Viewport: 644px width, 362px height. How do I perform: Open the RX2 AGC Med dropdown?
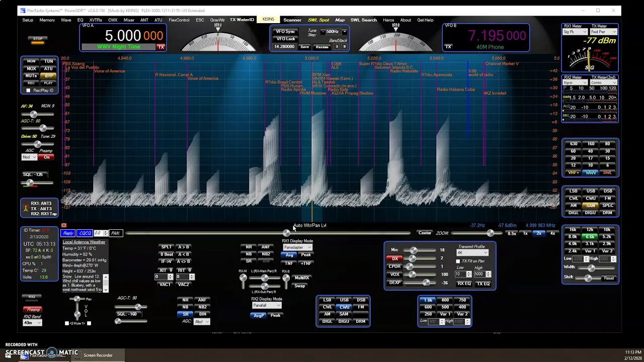tap(201, 321)
